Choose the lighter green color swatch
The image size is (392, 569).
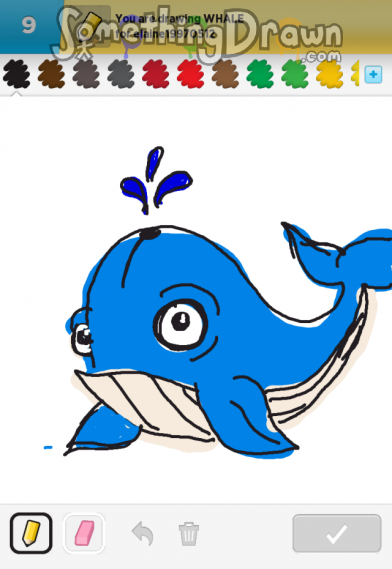click(x=295, y=74)
